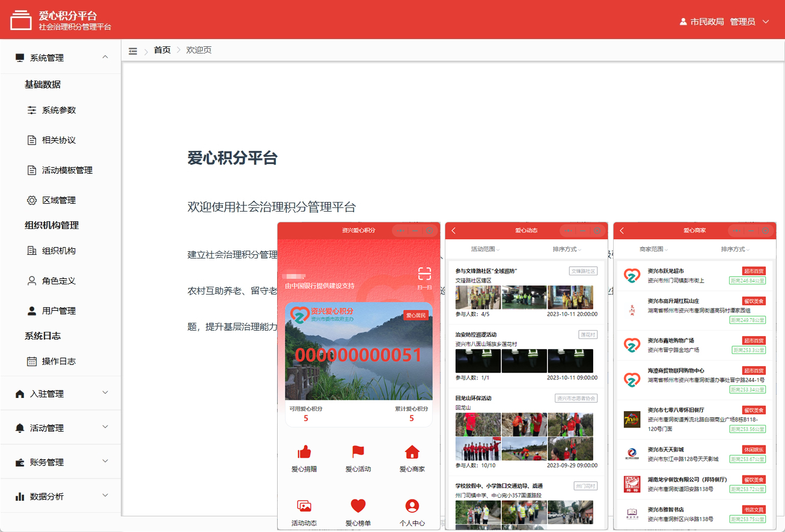Click the document icon next to 活动模板管理
The image size is (785, 532).
[x=32, y=170]
